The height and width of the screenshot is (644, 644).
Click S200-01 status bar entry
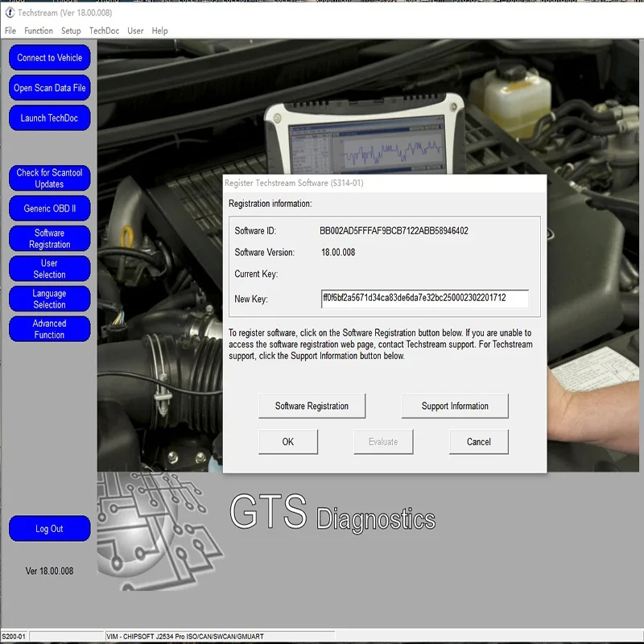tap(14, 636)
